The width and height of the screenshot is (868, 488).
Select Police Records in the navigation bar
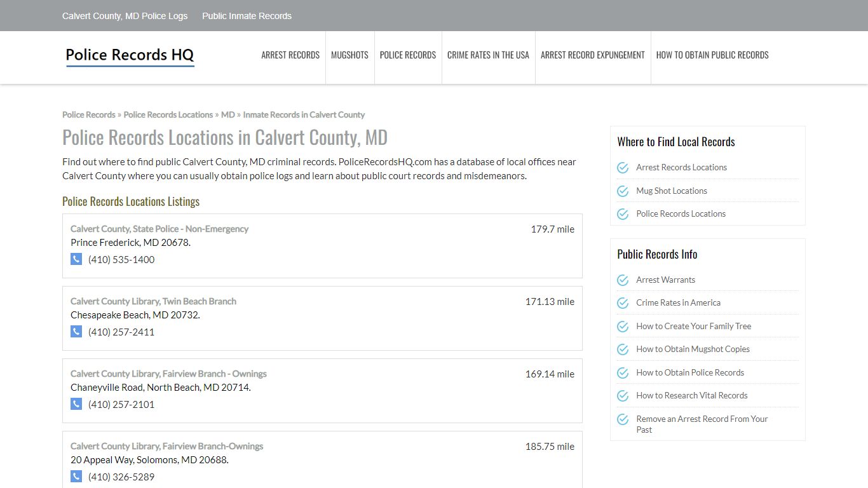(408, 55)
